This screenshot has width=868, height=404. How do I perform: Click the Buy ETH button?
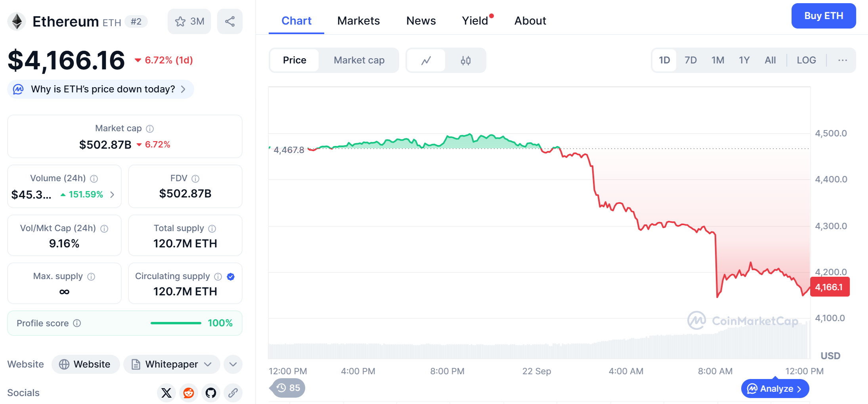click(824, 16)
